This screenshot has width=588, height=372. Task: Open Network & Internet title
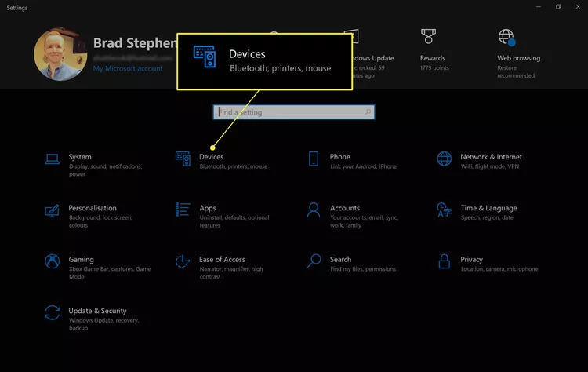pyautogui.click(x=491, y=157)
